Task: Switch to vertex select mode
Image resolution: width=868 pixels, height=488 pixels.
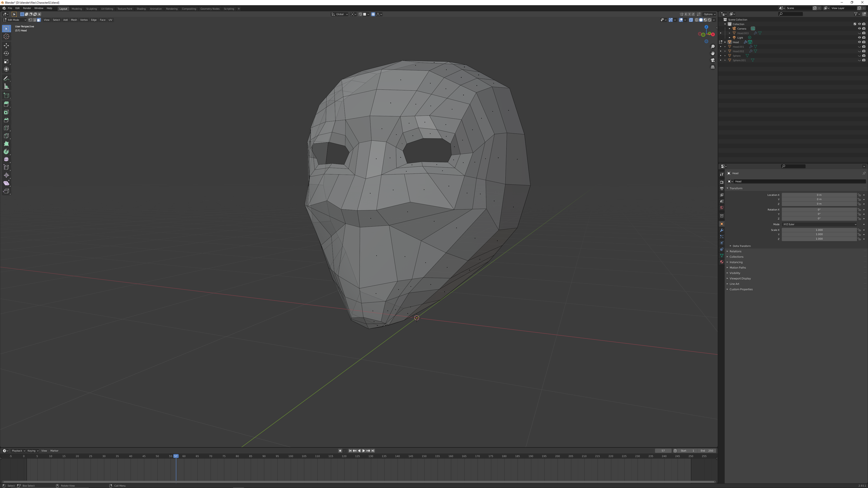Action: [x=30, y=20]
